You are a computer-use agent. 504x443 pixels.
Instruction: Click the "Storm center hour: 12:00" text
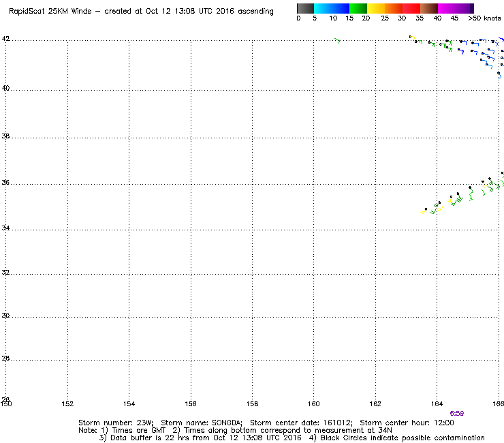[x=407, y=423]
